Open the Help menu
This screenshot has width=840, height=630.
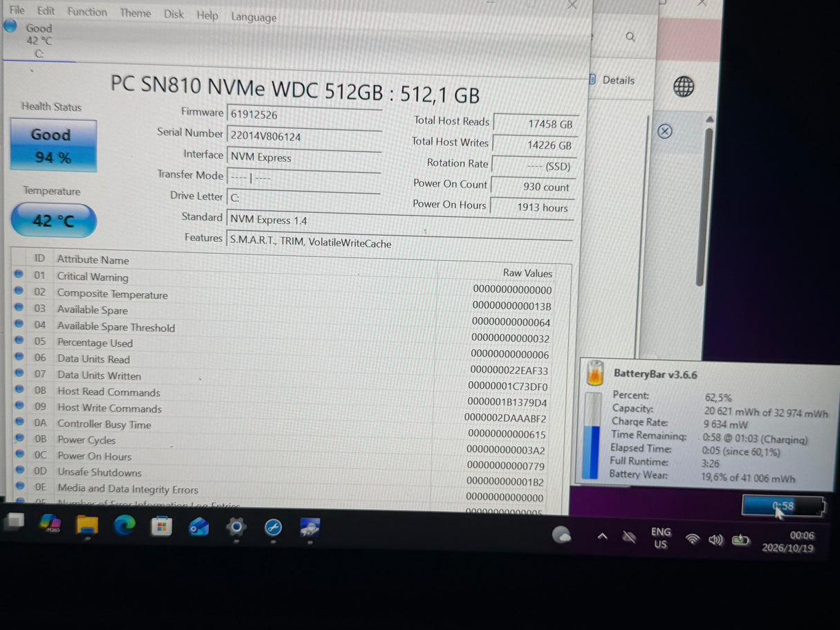[x=207, y=15]
